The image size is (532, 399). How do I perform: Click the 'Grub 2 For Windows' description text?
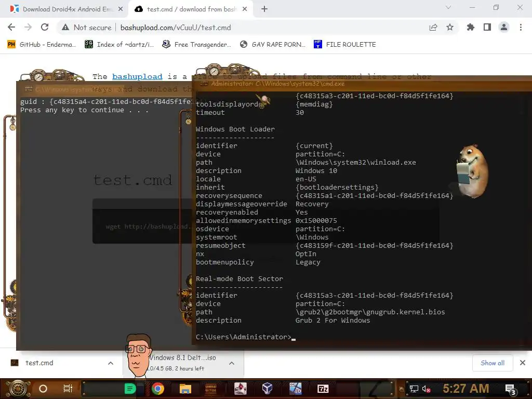click(332, 320)
